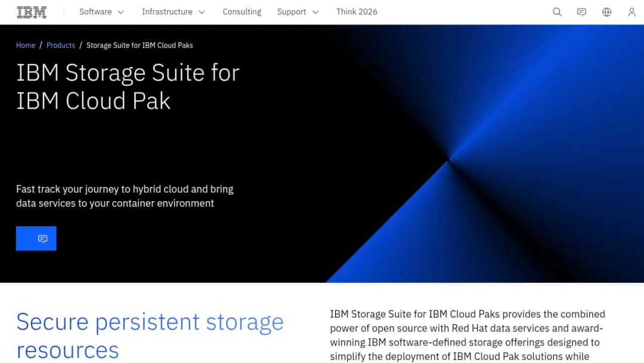Open the user profile icon
644x363 pixels.
tap(631, 12)
